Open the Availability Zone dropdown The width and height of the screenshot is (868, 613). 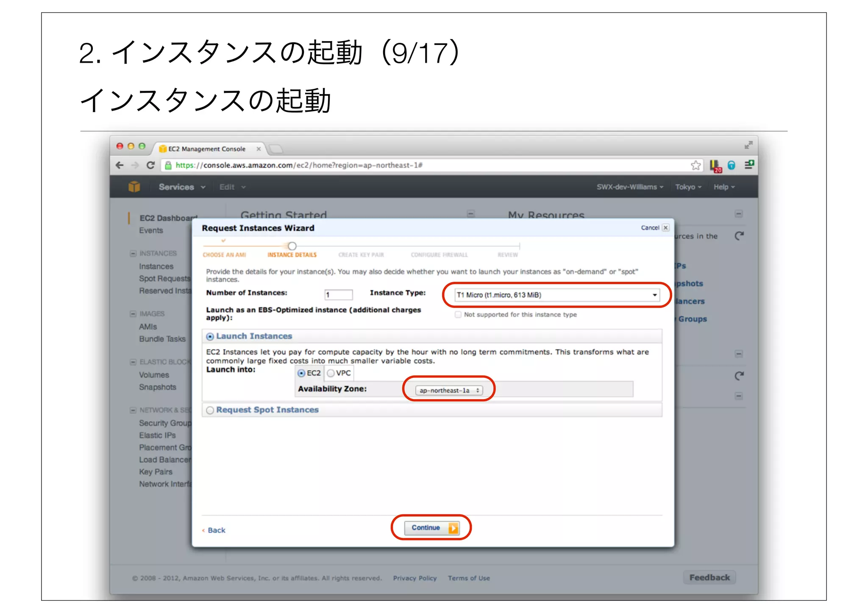click(x=448, y=390)
